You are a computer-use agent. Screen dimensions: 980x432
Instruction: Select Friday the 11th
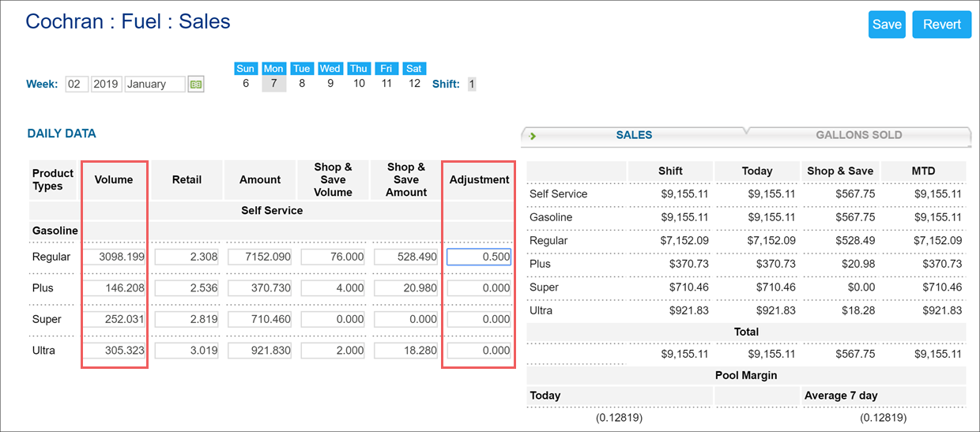tap(386, 77)
